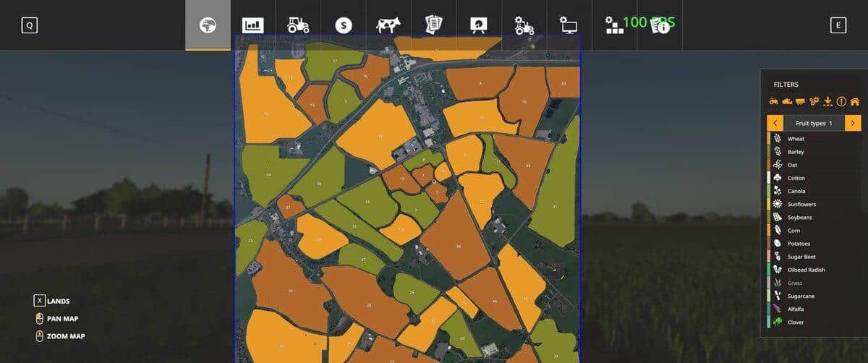Open the contracts documents tab
The height and width of the screenshot is (363, 868).
pyautogui.click(x=433, y=25)
